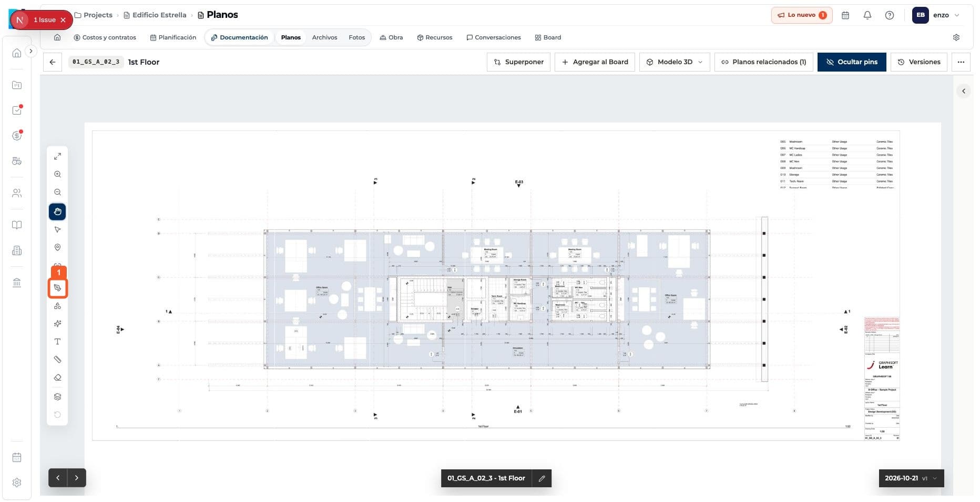Click the zoom in magnifier tool
The height and width of the screenshot is (502, 980).
click(57, 174)
